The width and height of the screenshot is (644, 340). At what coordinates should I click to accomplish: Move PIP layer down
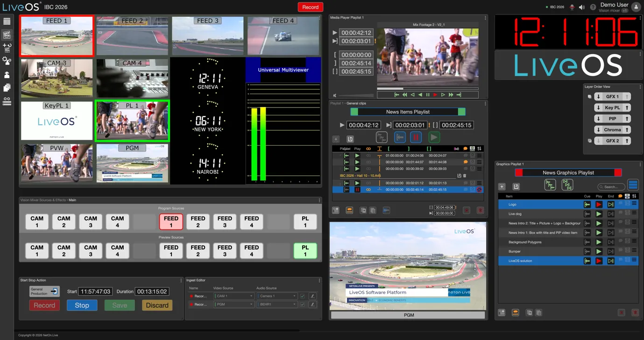tap(598, 119)
